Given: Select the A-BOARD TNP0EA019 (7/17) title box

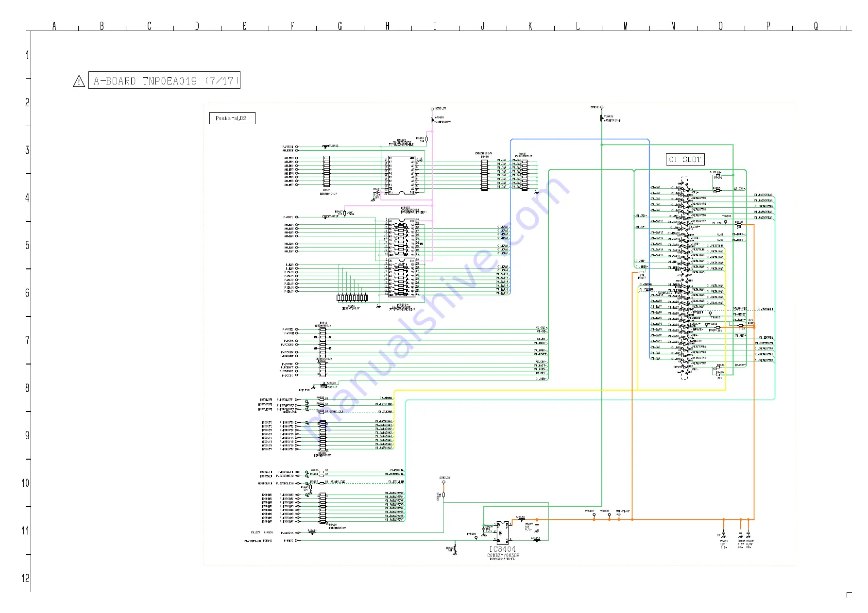Looking at the screenshot, I should 164,81.
